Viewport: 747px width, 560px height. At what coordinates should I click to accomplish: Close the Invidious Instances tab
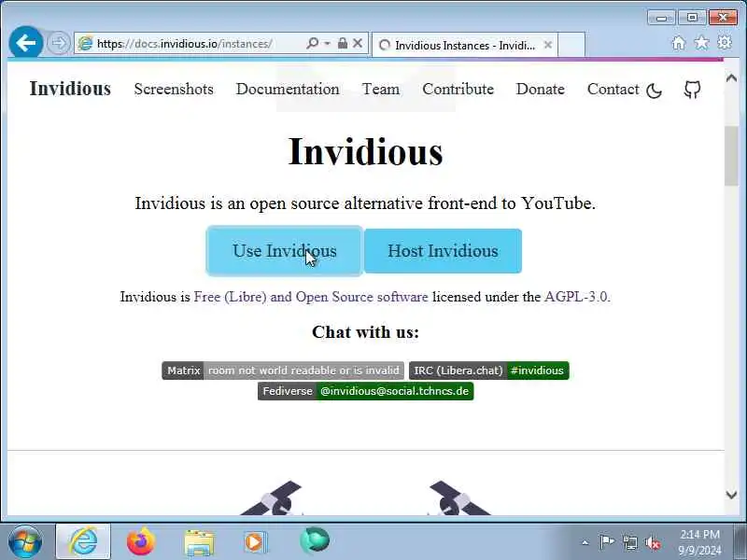click(x=548, y=45)
